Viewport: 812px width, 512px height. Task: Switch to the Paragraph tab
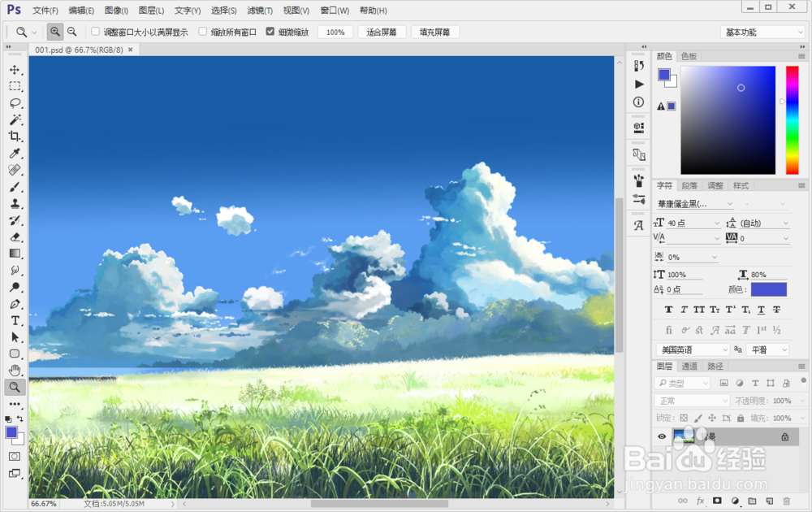click(x=689, y=185)
